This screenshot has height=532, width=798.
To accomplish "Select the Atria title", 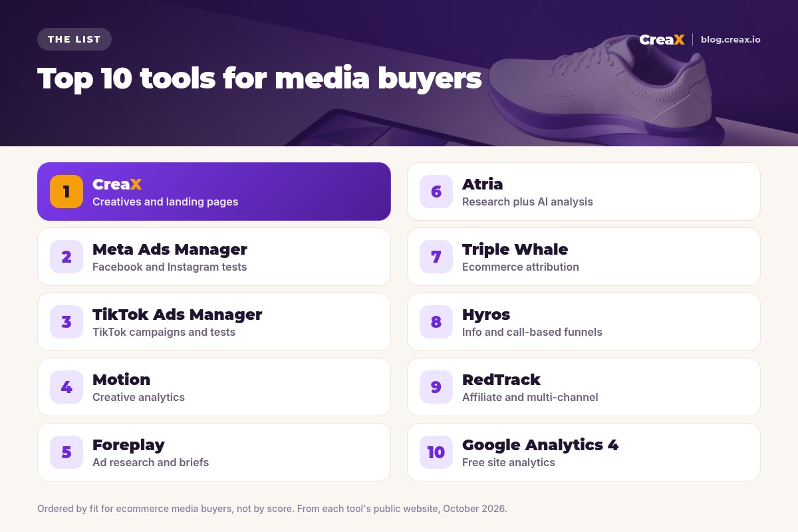I will [x=483, y=184].
